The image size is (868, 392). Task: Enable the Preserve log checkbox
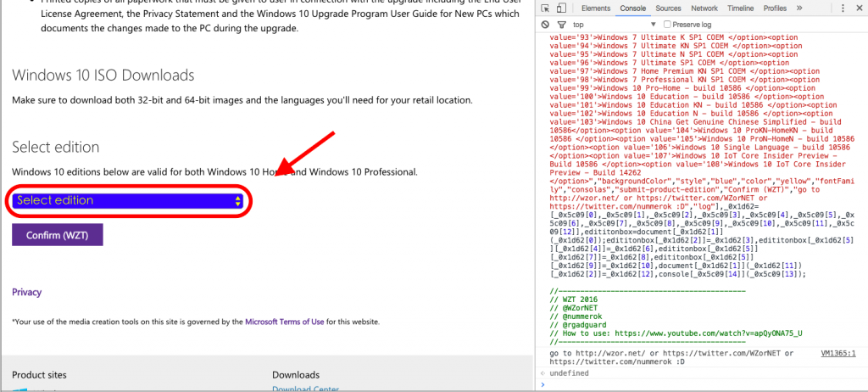click(667, 25)
